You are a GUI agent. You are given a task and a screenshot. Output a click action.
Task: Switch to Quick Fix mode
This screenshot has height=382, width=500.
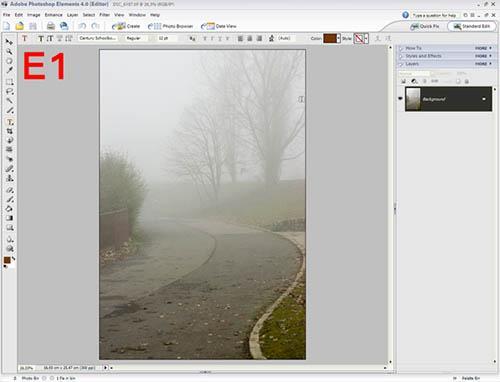(425, 26)
